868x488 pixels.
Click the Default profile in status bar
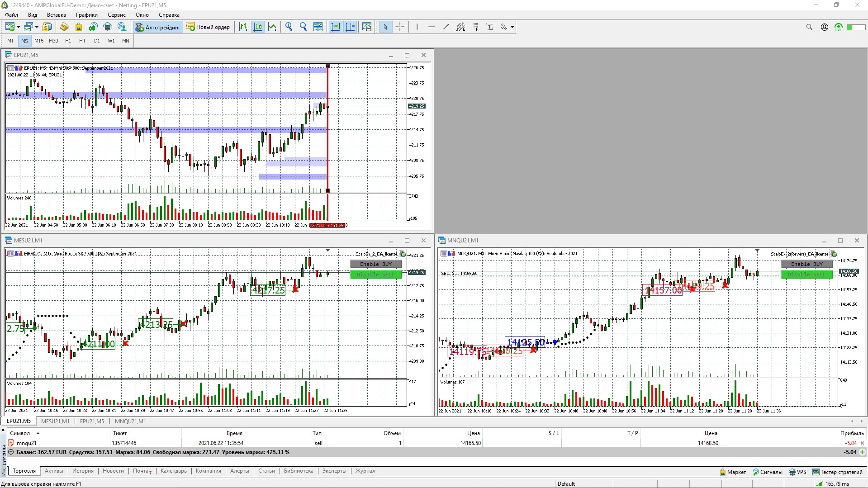(x=566, y=484)
